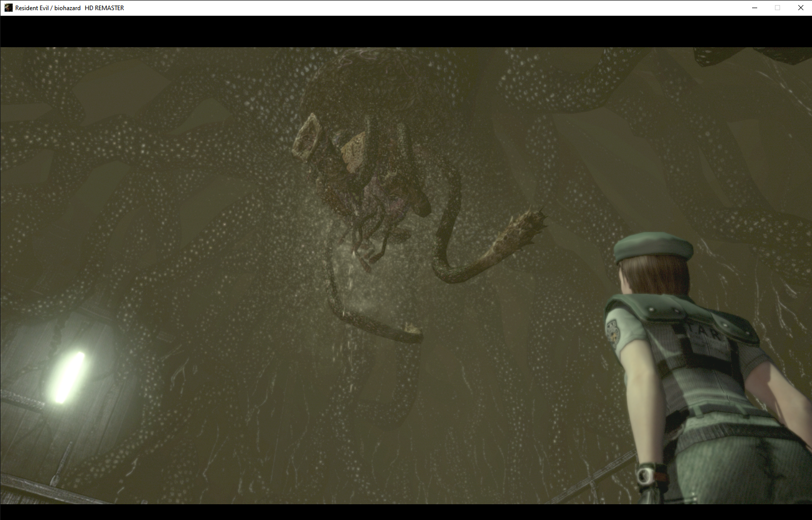Maximize the Resident Evil game window
This screenshot has width=812, height=520.
[x=777, y=8]
